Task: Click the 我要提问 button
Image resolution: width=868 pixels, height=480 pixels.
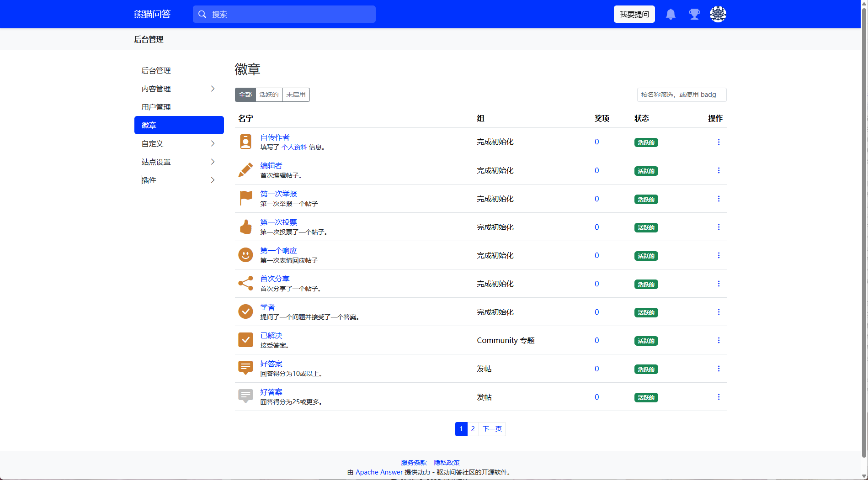Action: pyautogui.click(x=634, y=14)
